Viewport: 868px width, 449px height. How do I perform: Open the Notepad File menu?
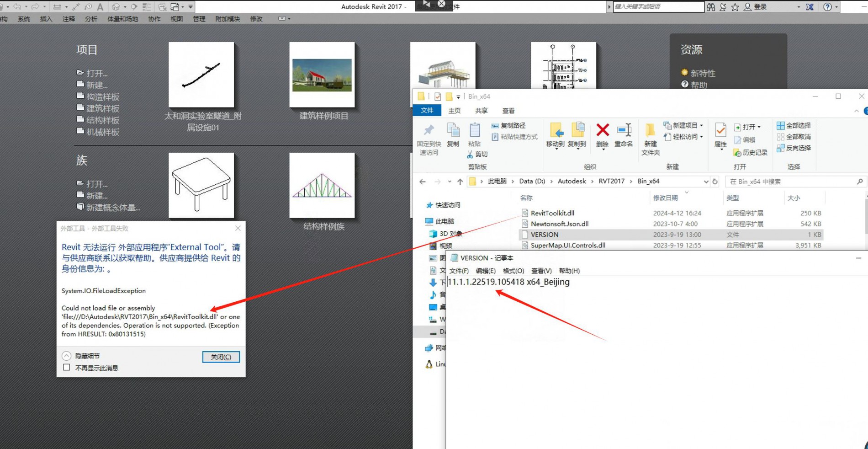point(459,271)
